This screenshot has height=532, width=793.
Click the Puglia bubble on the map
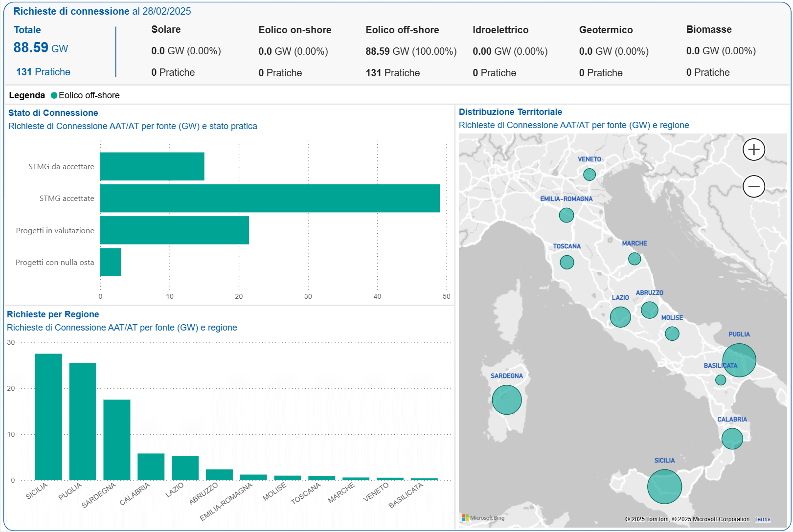(x=739, y=360)
